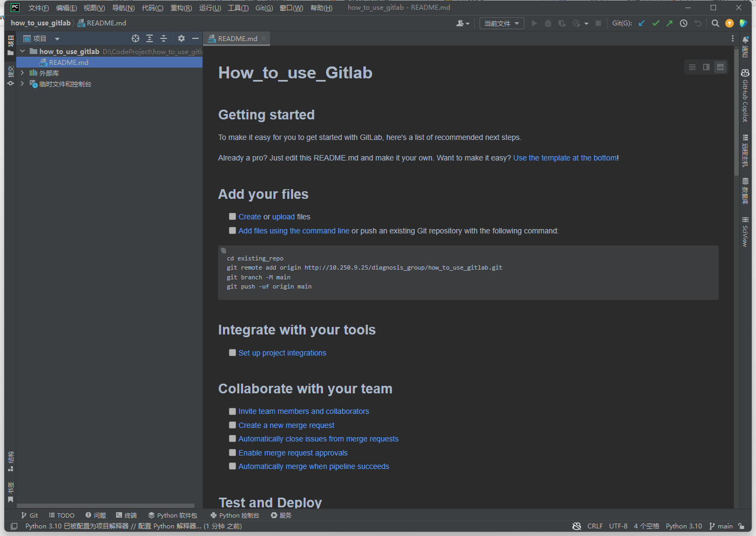The width and height of the screenshot is (756, 536).
Task: Click the preview vertical scrollbar thumb
Action: [x=736, y=112]
